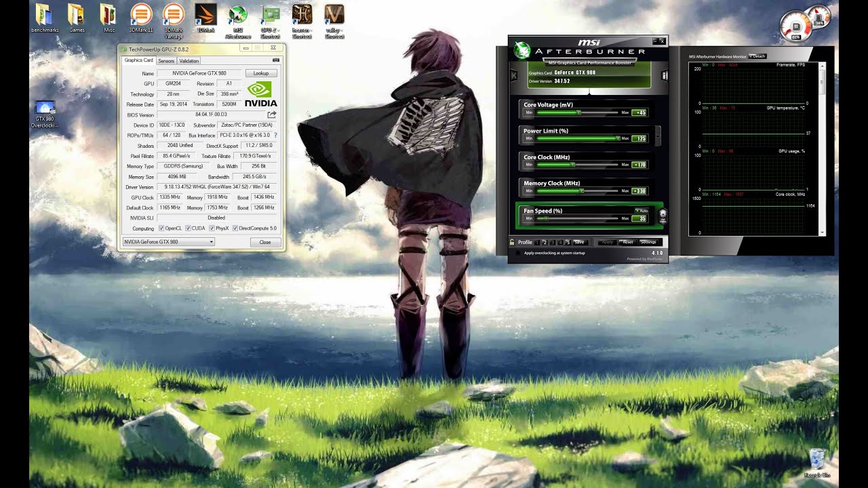
Task: Click the profile lock padlock in Afterburner
Action: tap(512, 242)
